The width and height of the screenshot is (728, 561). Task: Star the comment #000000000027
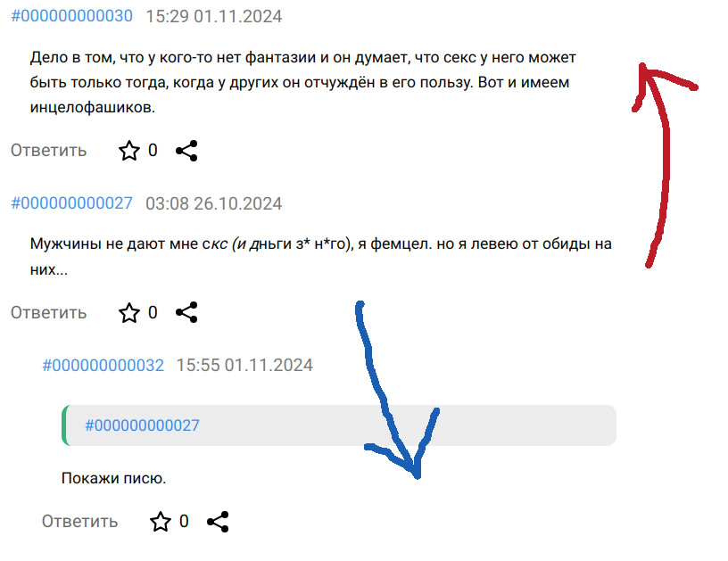[x=129, y=313]
